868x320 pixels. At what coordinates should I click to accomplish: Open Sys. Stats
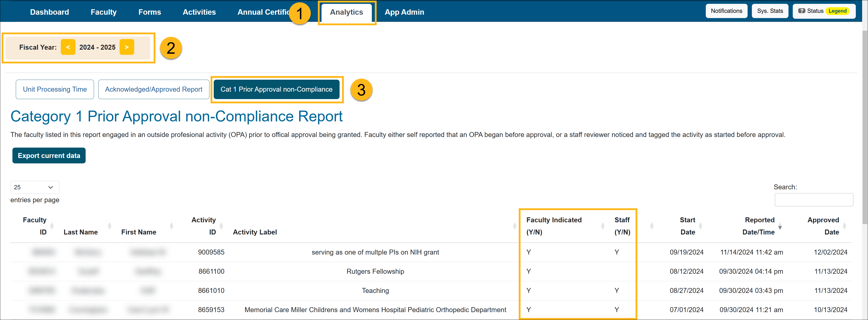pos(770,11)
